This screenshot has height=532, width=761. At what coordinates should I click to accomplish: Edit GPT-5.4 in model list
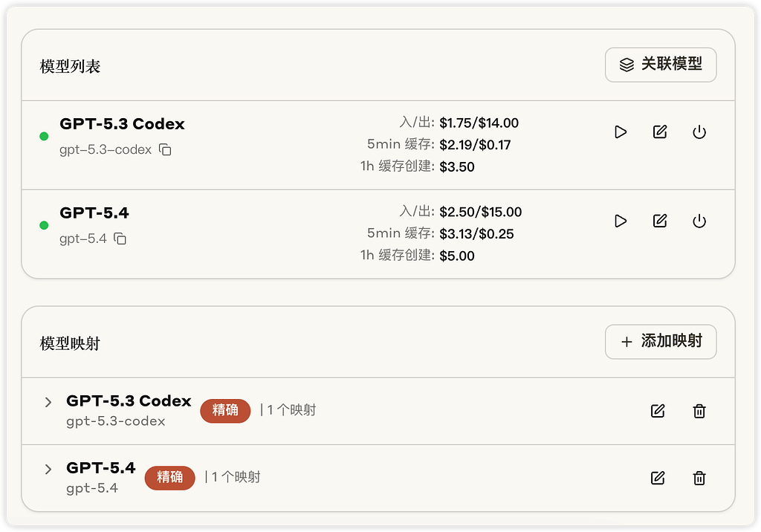660,221
